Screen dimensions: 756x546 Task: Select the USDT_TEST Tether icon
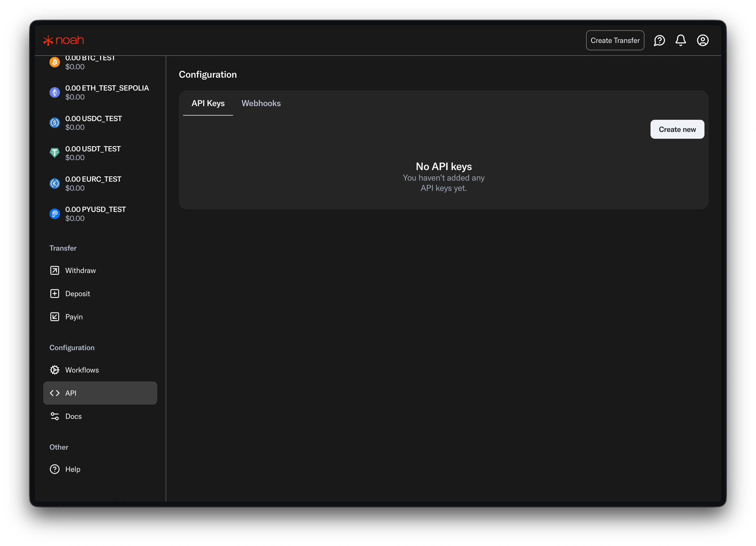(x=54, y=153)
